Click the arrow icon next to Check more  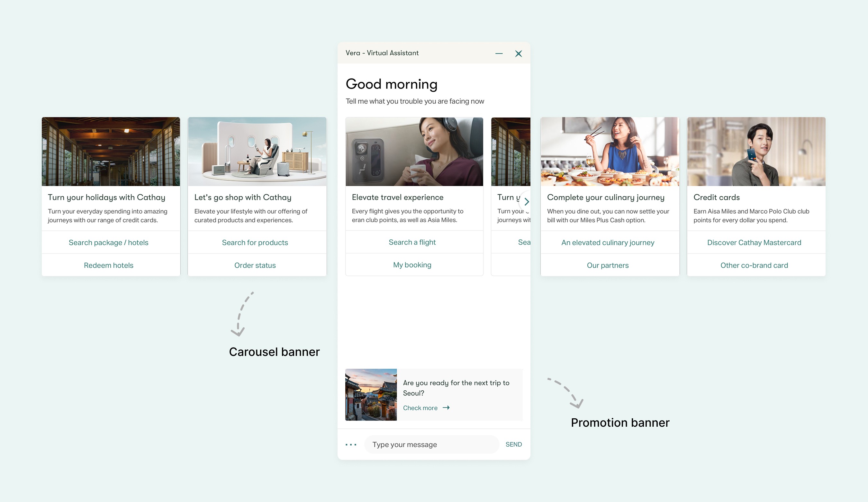446,407
